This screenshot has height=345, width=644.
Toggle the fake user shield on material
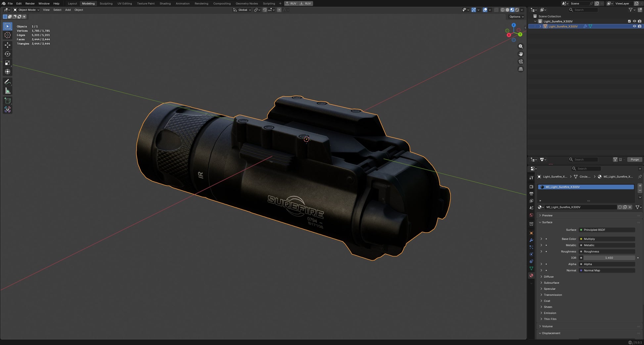(620, 207)
